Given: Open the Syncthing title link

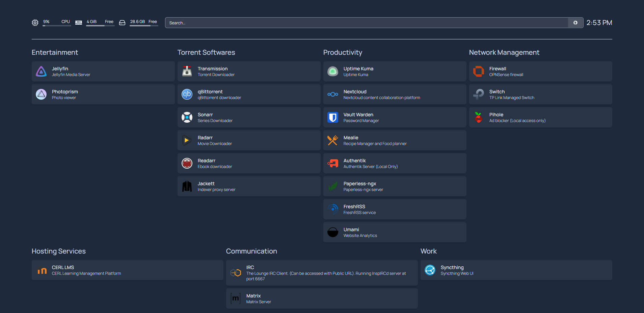Looking at the screenshot, I should tap(452, 267).
